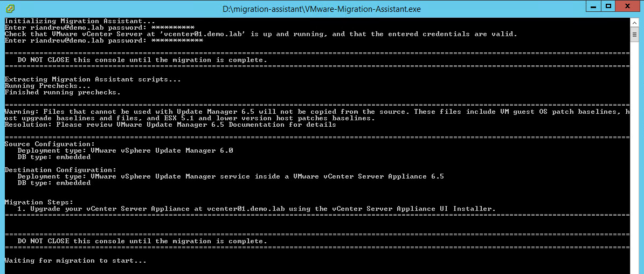
Task: Click the 'Destination Configuration:' heading
Action: point(60,170)
